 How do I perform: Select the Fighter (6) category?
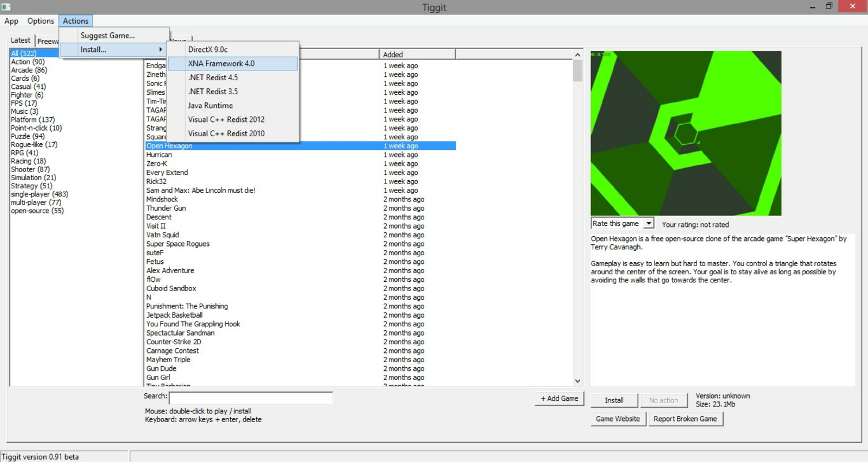(27, 95)
